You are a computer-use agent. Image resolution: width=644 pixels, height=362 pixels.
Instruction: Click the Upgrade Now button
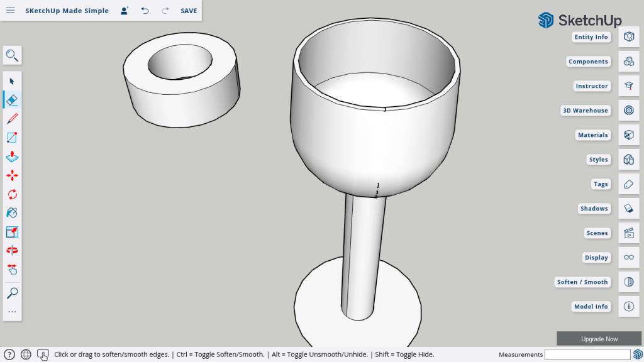[x=599, y=339]
